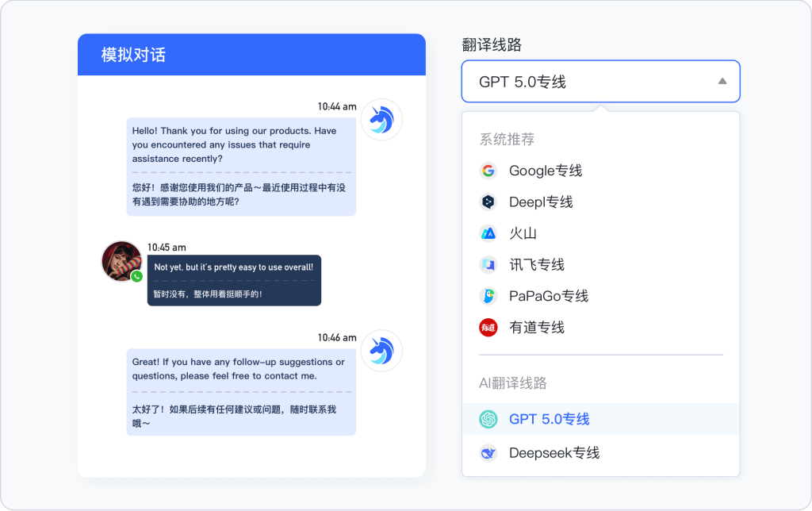Click the customer's profile photo
Viewport: 812px width, 511px height.
(x=121, y=260)
